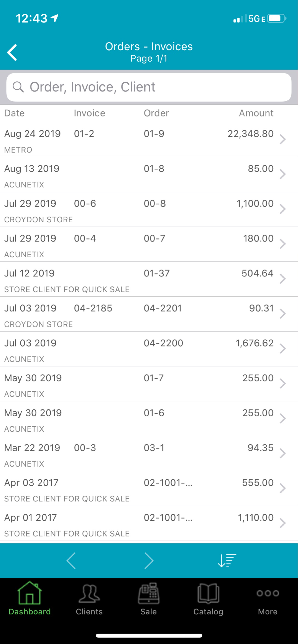Open the sort order icon
Image resolution: width=298 pixels, height=644 pixels.
tap(227, 561)
